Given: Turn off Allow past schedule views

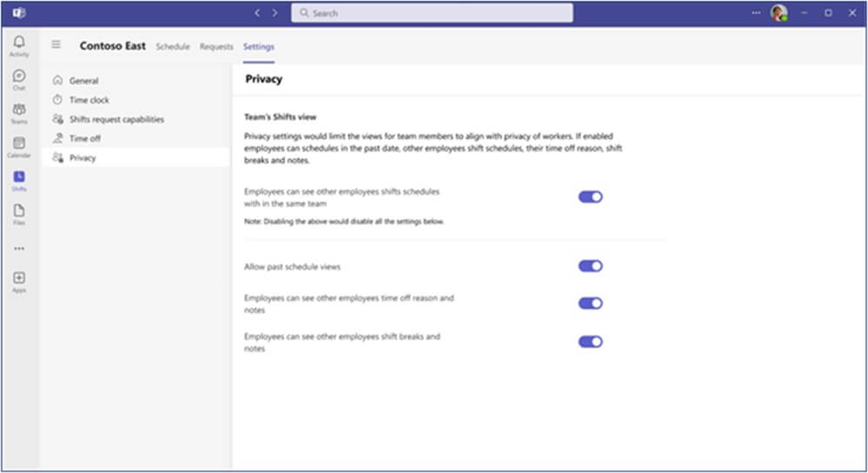Looking at the screenshot, I should (x=590, y=266).
